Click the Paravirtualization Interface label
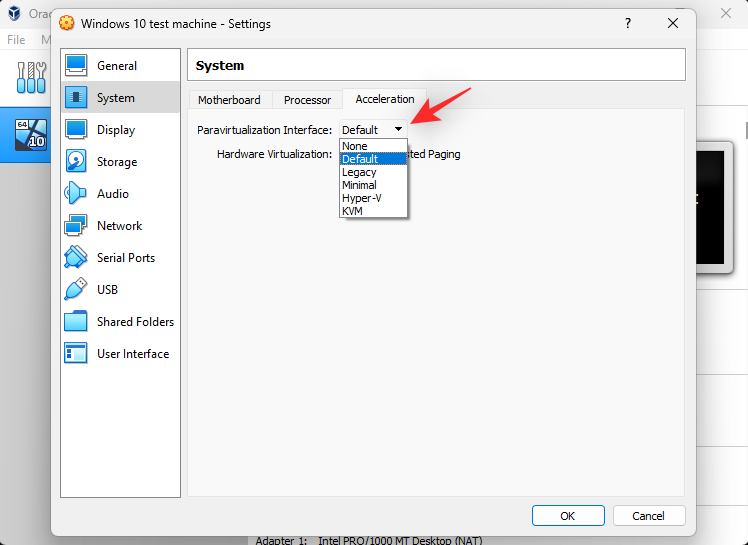This screenshot has height=545, width=748. (264, 130)
